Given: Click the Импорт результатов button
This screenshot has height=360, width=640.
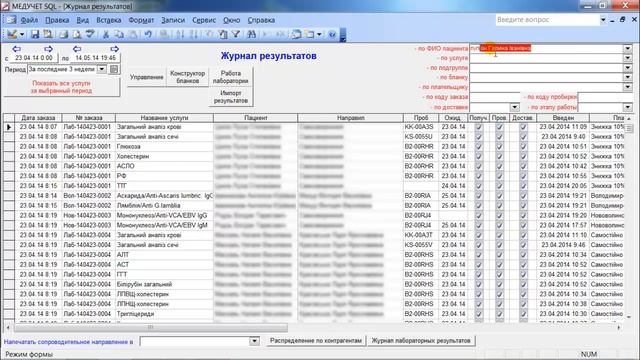Looking at the screenshot, I should point(231,96).
